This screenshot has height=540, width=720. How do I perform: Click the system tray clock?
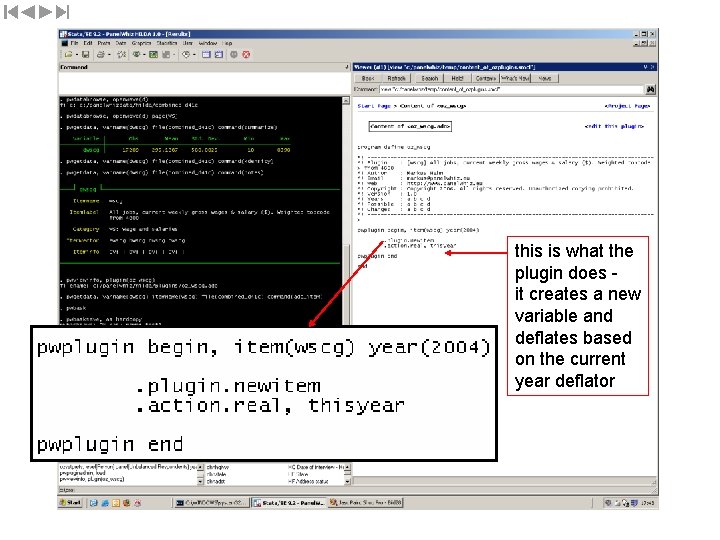point(647,503)
